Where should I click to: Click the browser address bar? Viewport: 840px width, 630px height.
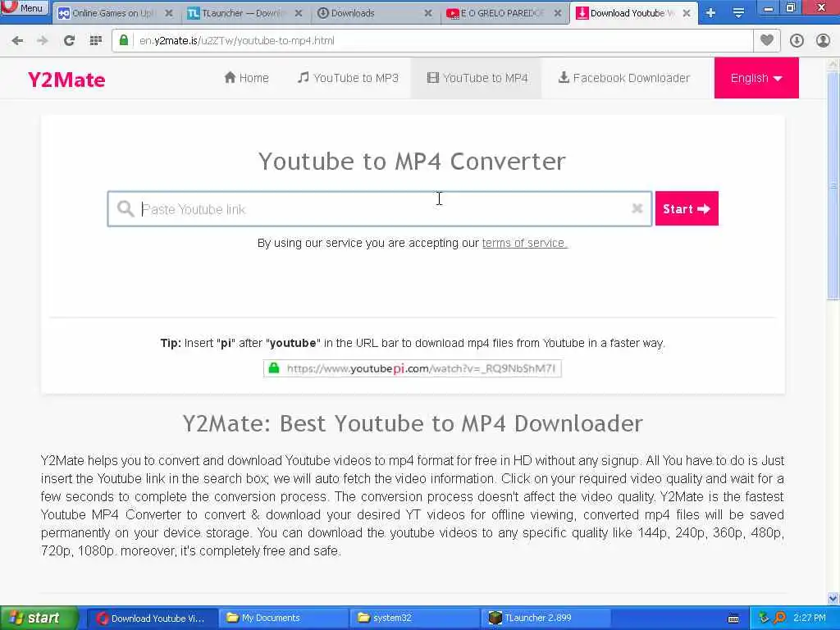pyautogui.click(x=431, y=41)
